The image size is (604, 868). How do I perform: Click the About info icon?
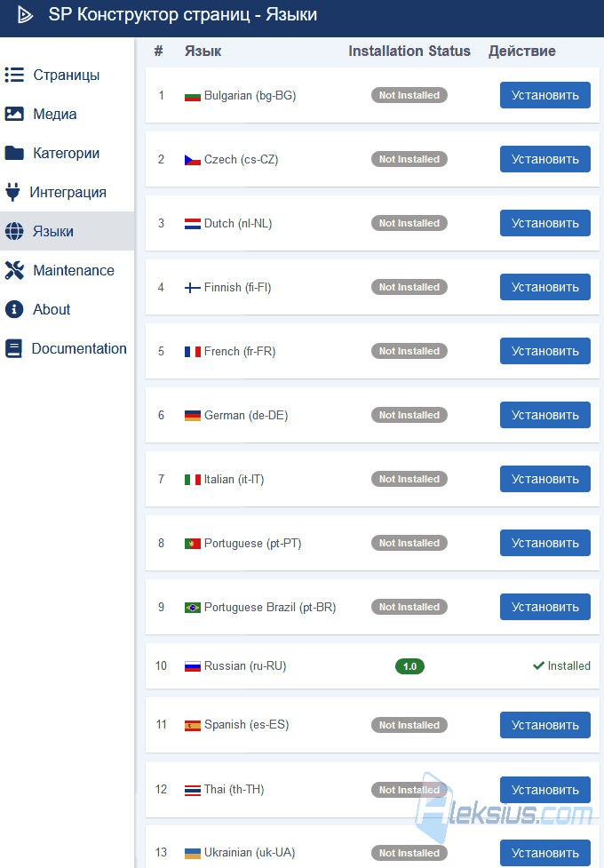click(14, 309)
